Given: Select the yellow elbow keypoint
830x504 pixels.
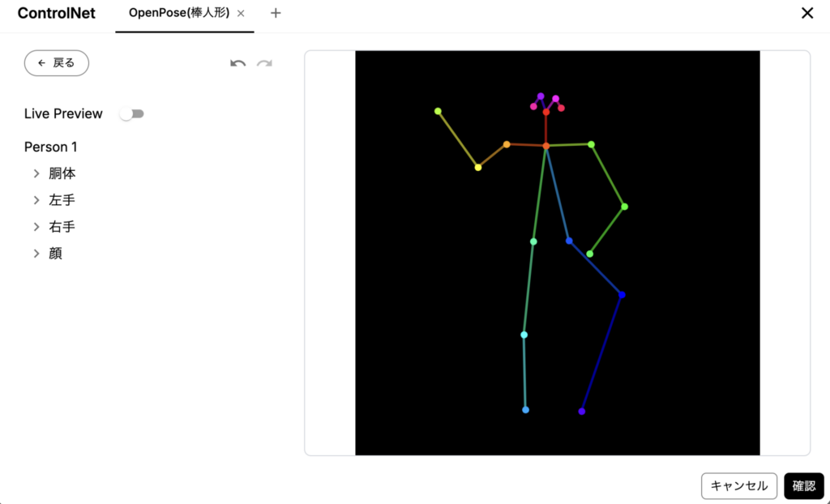Looking at the screenshot, I should point(478,168).
